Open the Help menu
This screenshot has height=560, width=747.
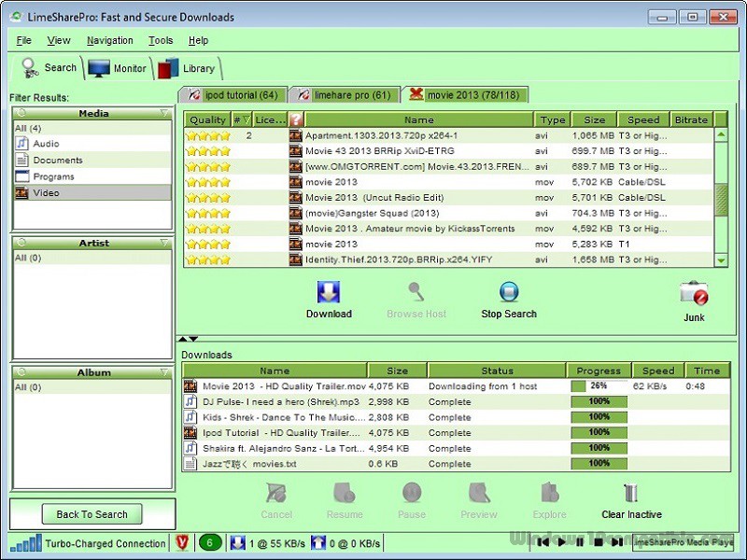pyautogui.click(x=198, y=40)
